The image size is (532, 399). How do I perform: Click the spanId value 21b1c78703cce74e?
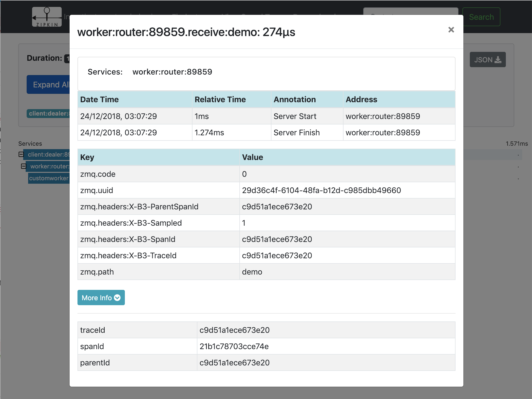click(x=234, y=346)
